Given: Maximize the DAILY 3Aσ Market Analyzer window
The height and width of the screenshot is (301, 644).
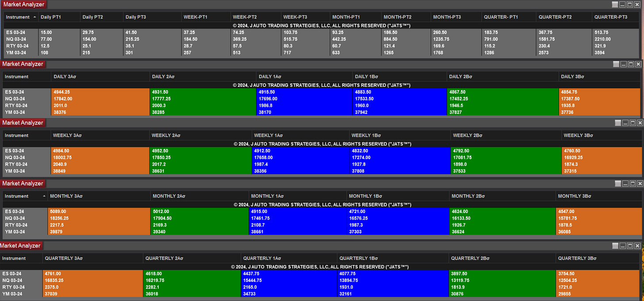Looking at the screenshot, I should [x=631, y=64].
